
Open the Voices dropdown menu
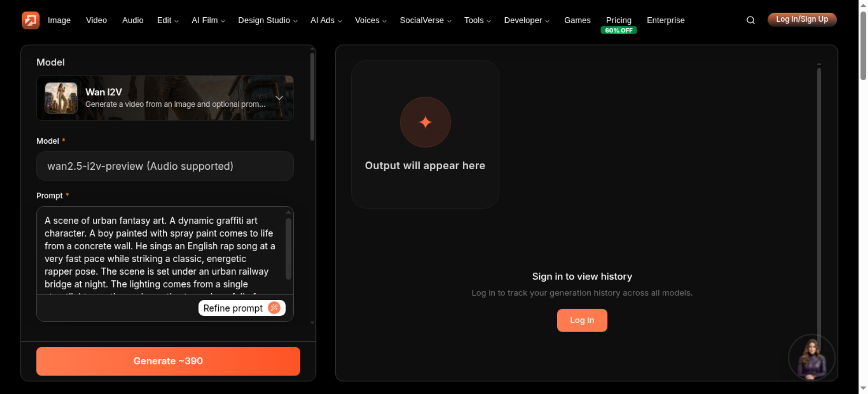(371, 20)
